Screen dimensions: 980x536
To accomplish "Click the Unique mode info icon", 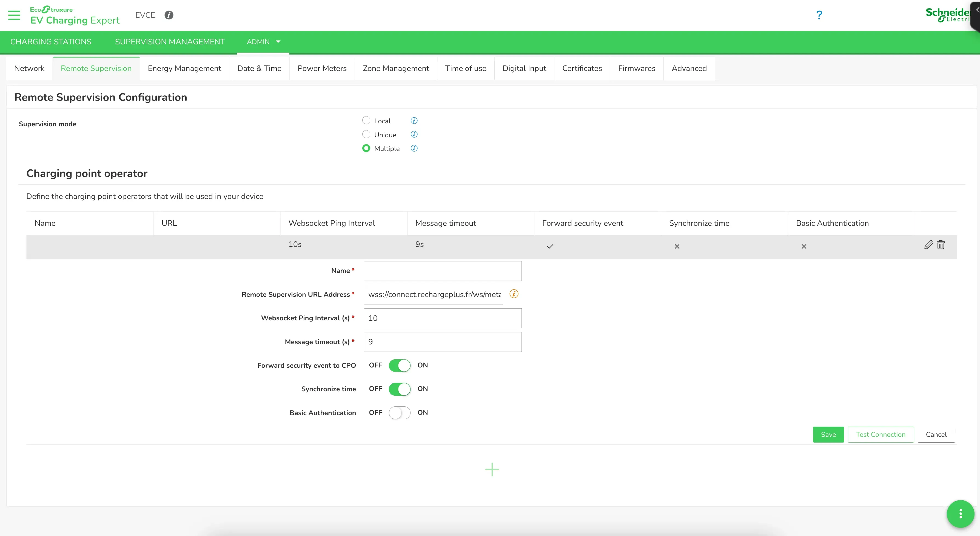I will point(414,134).
